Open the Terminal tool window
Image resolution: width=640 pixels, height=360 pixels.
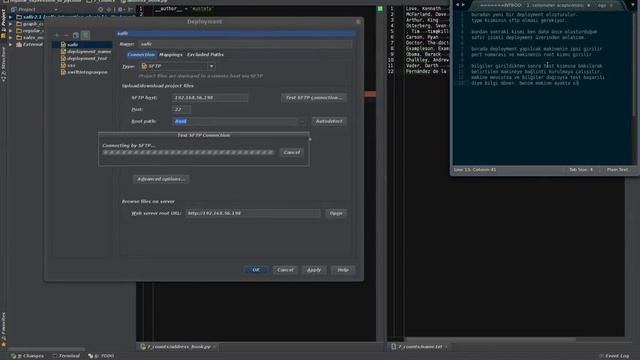click(x=66, y=356)
